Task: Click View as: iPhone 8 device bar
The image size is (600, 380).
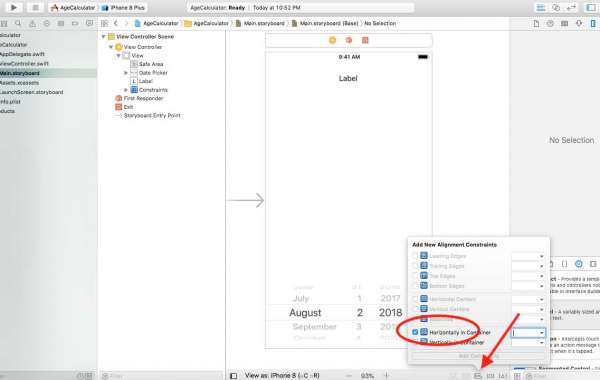Action: (x=282, y=376)
